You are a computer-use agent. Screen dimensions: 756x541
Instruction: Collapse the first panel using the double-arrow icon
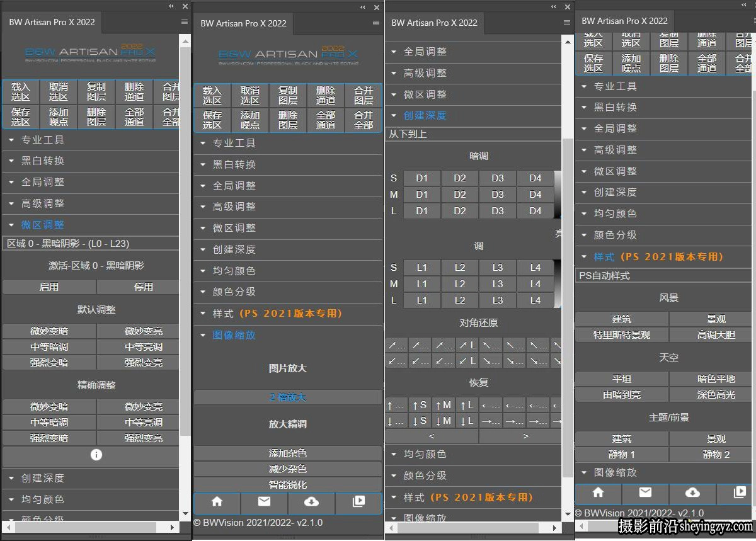click(x=172, y=6)
